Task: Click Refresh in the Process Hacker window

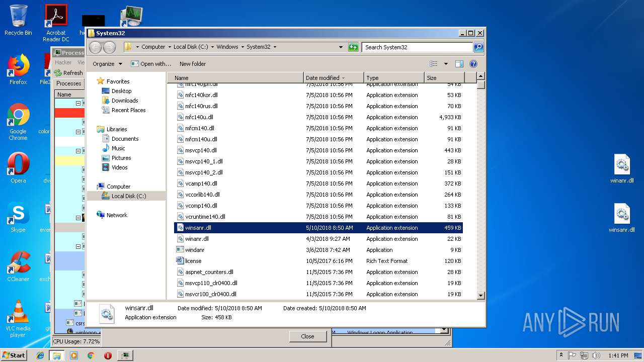Action: (x=69, y=73)
